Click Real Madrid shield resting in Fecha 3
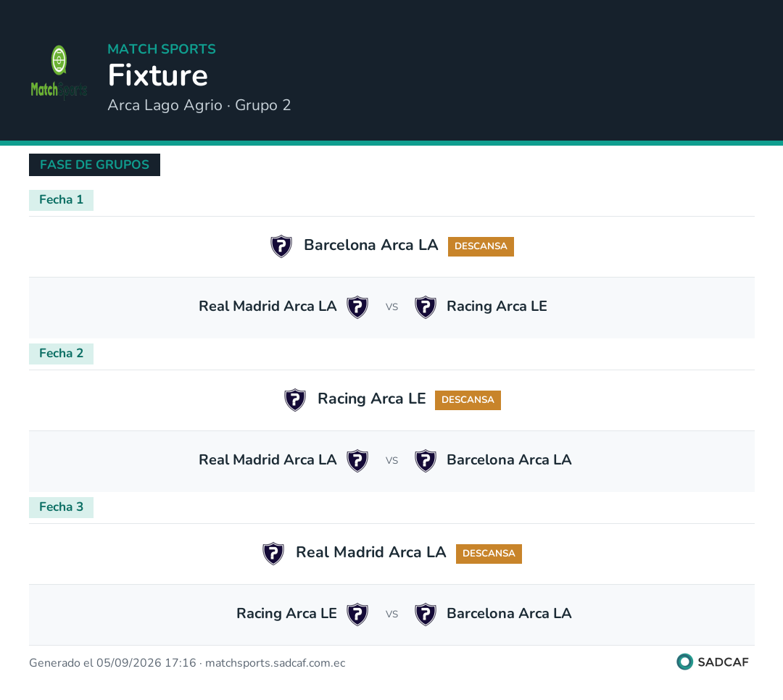 (273, 554)
